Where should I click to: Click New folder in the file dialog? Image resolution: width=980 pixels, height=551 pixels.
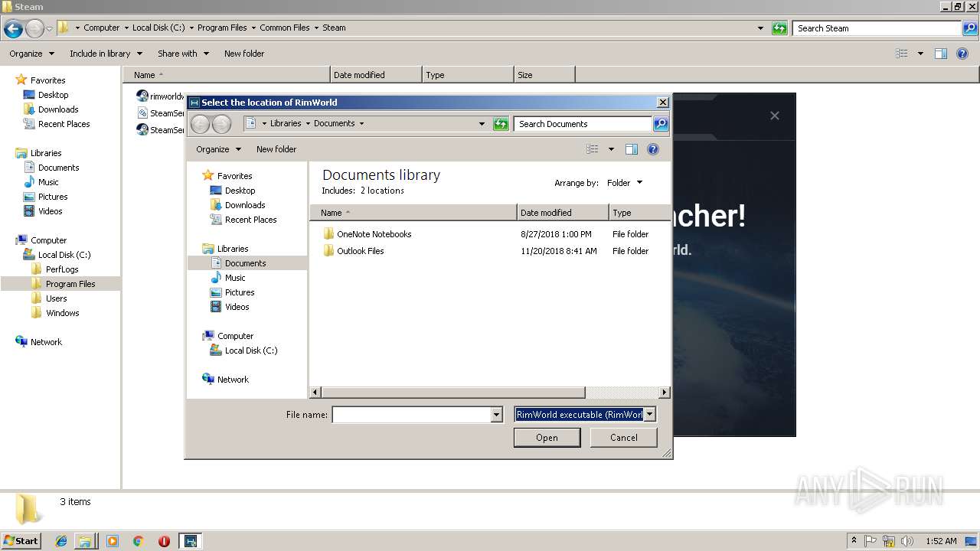(276, 149)
